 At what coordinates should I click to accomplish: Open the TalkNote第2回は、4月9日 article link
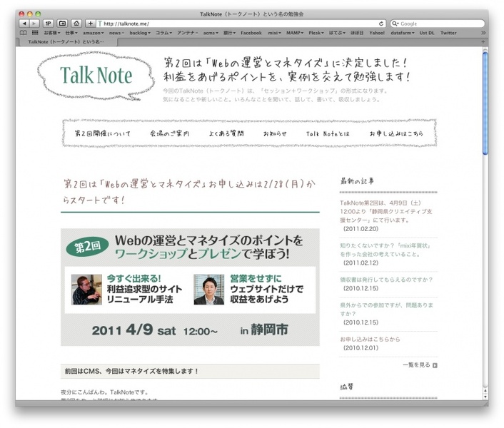[386, 212]
